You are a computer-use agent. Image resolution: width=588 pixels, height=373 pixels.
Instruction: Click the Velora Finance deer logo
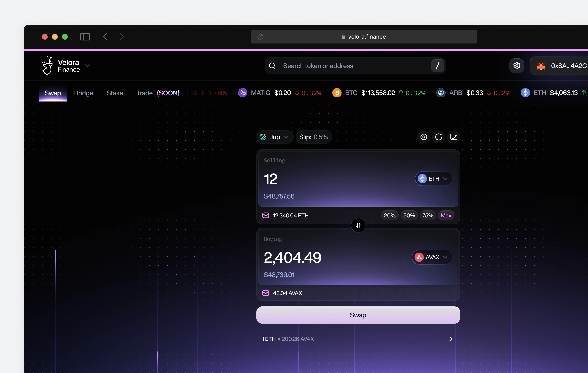pos(47,66)
